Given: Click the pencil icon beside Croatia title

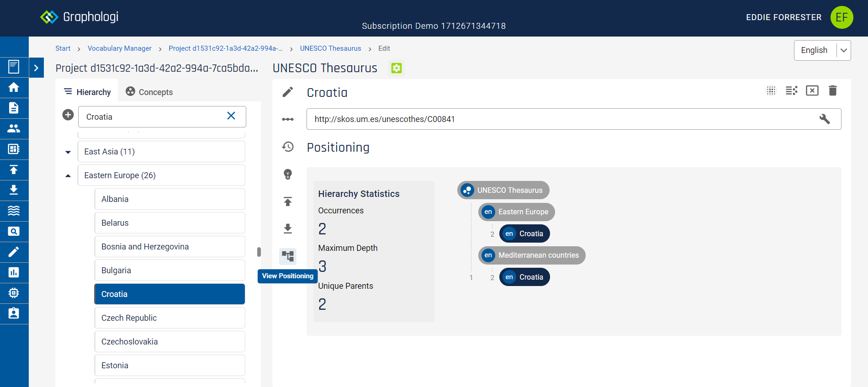Looking at the screenshot, I should [x=288, y=92].
